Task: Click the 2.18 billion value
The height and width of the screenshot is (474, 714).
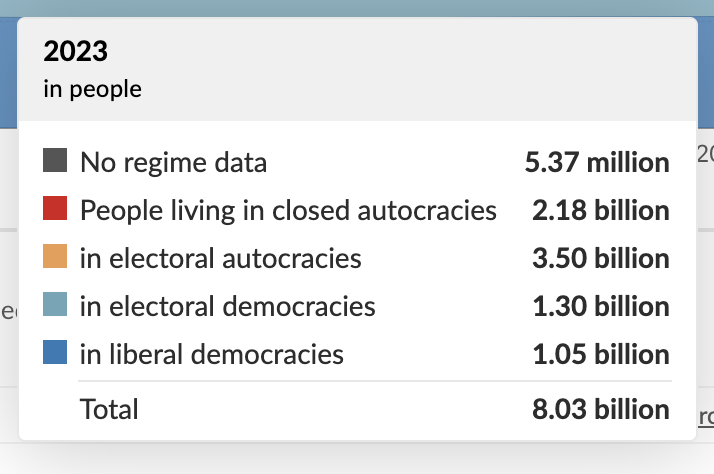Action: click(601, 210)
